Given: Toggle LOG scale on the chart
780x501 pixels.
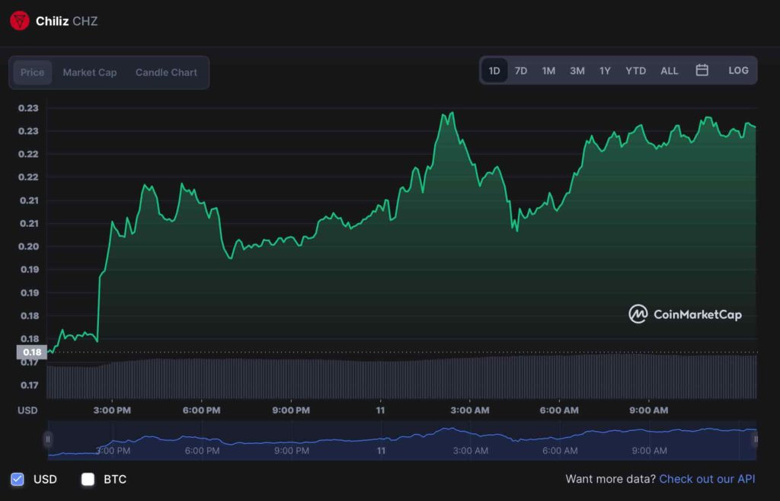Looking at the screenshot, I should [738, 71].
